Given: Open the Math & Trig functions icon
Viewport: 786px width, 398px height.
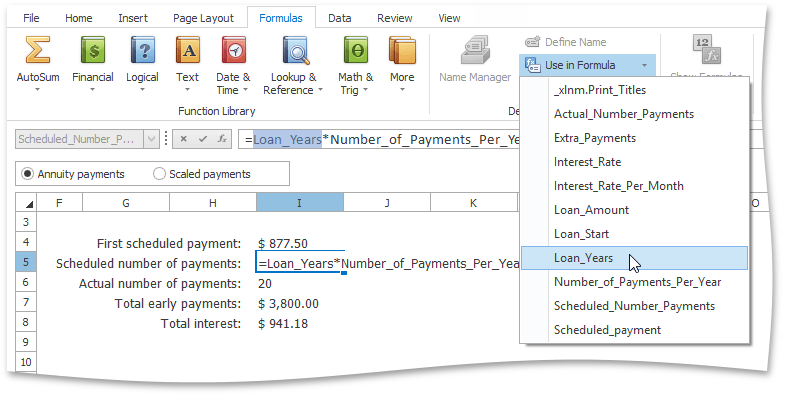Looking at the screenshot, I should [355, 50].
